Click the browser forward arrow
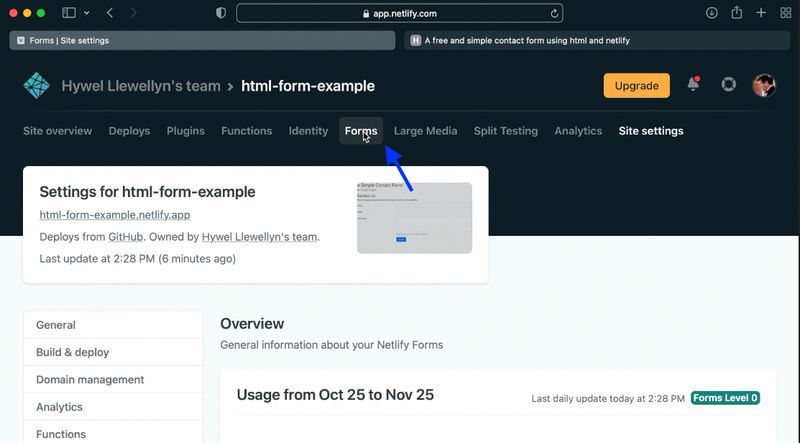Screen dimensions: 800x443 (x=133, y=13)
